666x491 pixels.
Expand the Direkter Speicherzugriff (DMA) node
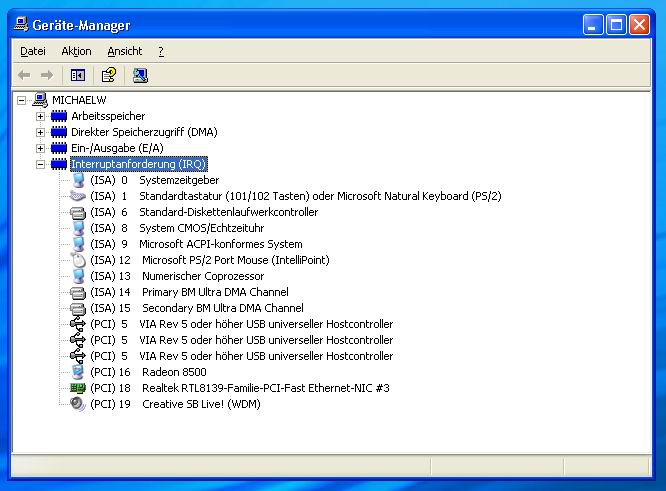[x=40, y=132]
